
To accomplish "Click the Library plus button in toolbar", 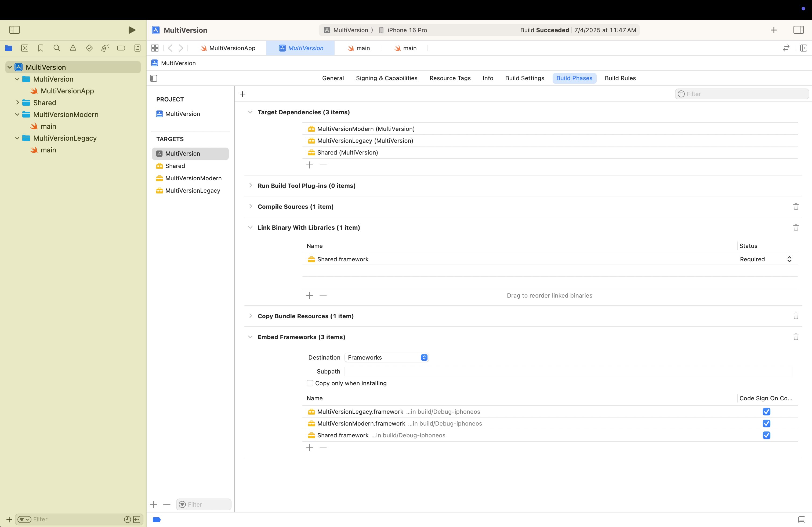I will tap(774, 30).
